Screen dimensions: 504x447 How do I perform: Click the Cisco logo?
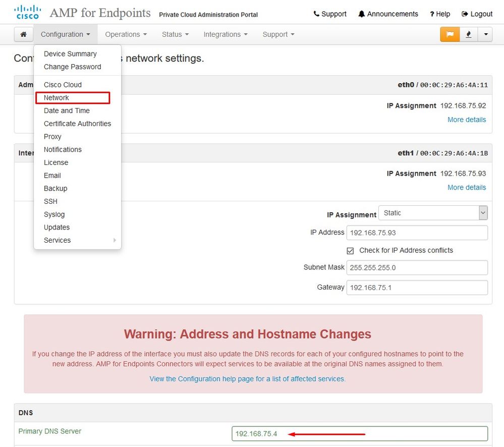click(28, 12)
